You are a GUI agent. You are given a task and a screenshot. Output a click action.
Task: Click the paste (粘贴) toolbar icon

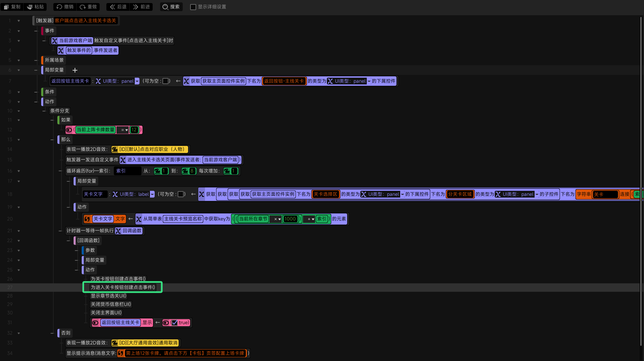point(30,7)
